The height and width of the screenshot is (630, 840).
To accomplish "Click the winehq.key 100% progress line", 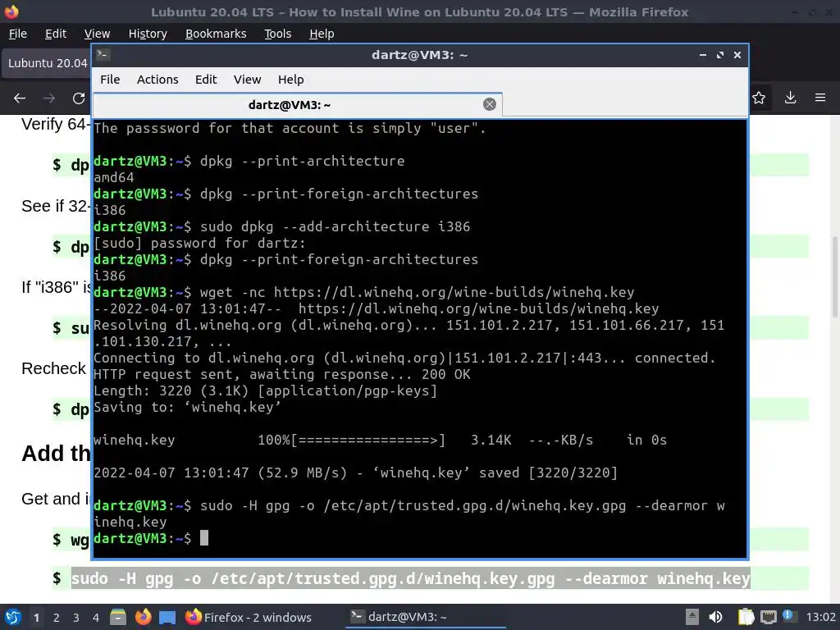I will coord(380,441).
